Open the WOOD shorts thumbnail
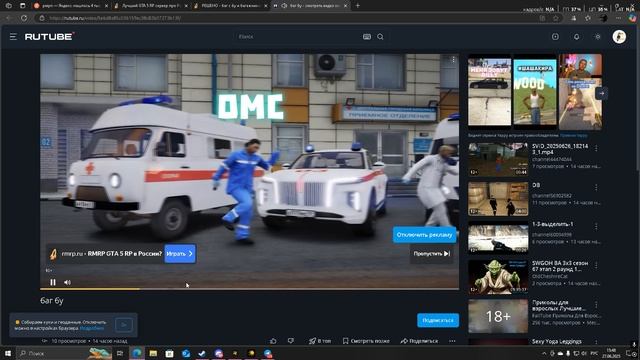This screenshot has height=360, width=640. click(534, 92)
